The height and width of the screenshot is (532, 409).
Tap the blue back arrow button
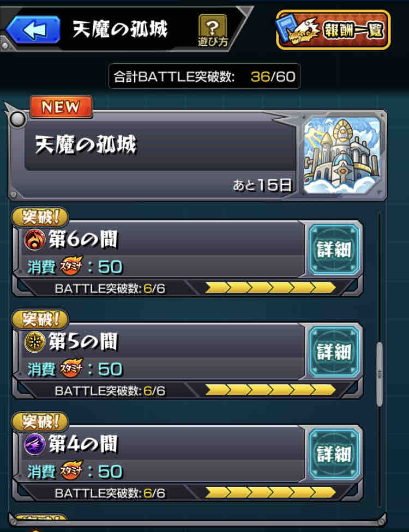(33, 29)
